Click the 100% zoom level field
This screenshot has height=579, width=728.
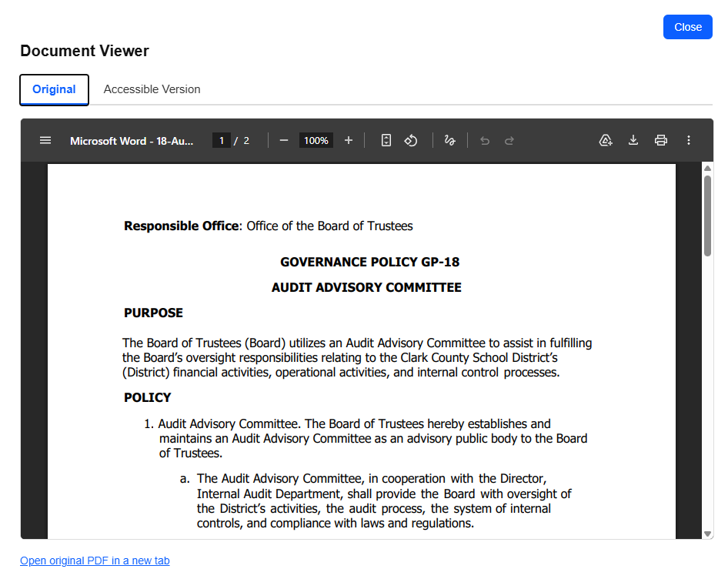pos(316,140)
